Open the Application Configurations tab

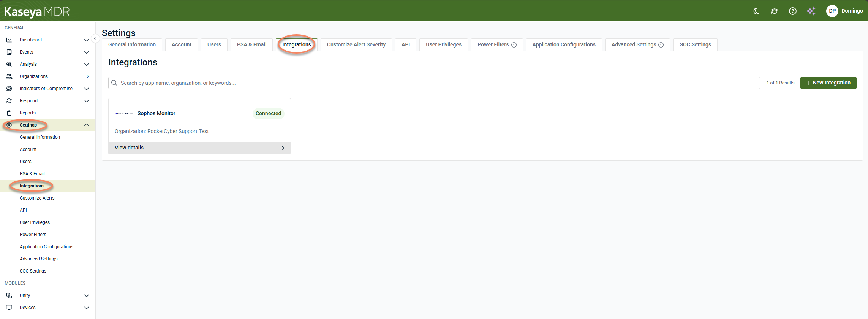point(564,44)
